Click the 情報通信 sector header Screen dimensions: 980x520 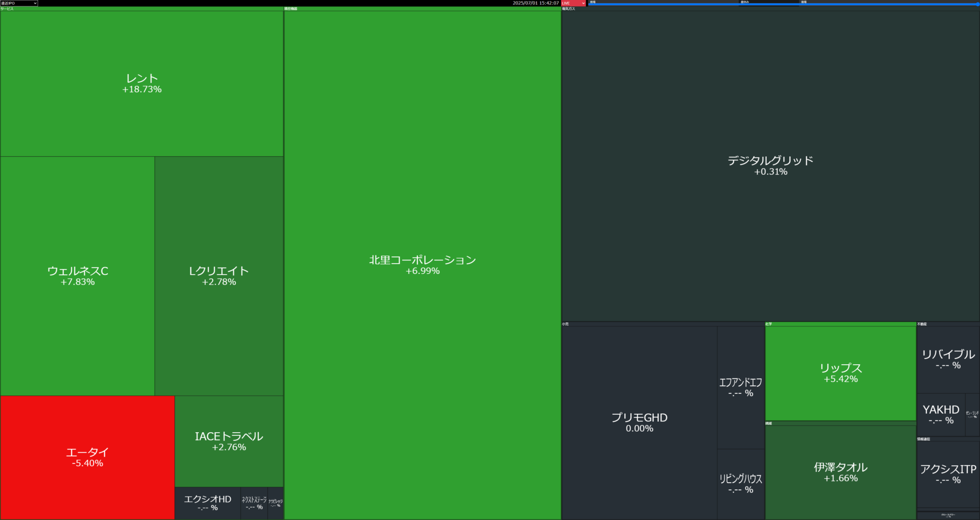click(x=948, y=439)
